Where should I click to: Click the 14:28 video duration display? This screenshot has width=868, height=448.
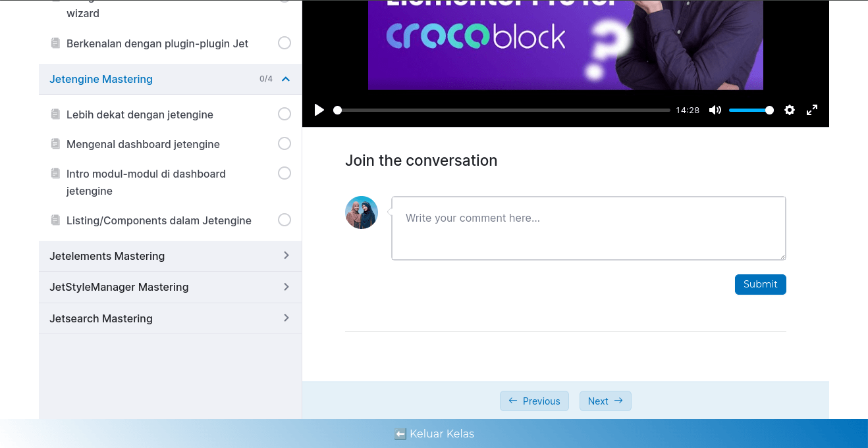click(x=688, y=111)
